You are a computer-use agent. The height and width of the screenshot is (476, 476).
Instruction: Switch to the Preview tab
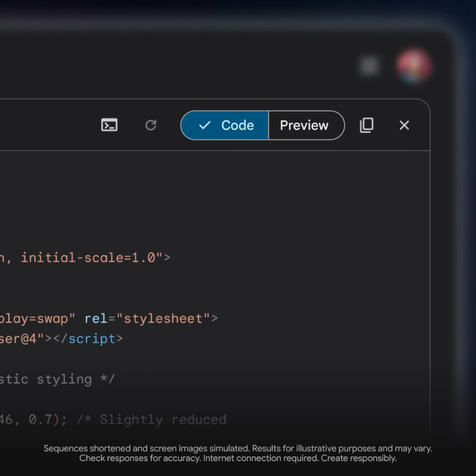point(307,125)
